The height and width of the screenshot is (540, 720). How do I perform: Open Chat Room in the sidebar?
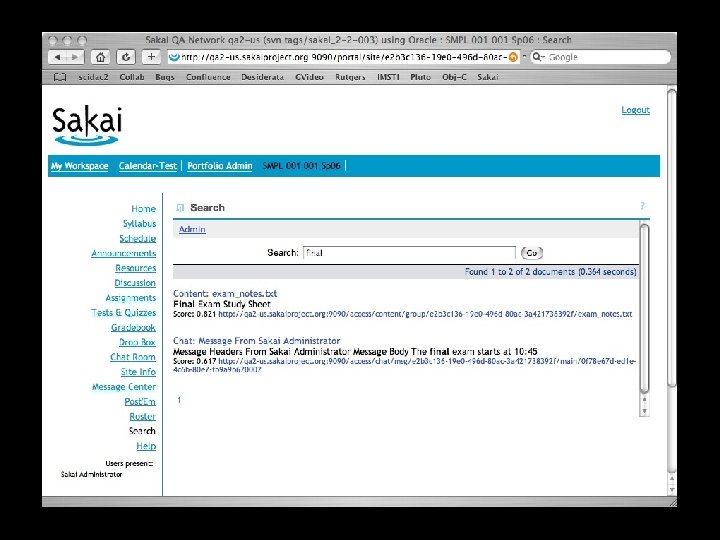[x=133, y=357]
